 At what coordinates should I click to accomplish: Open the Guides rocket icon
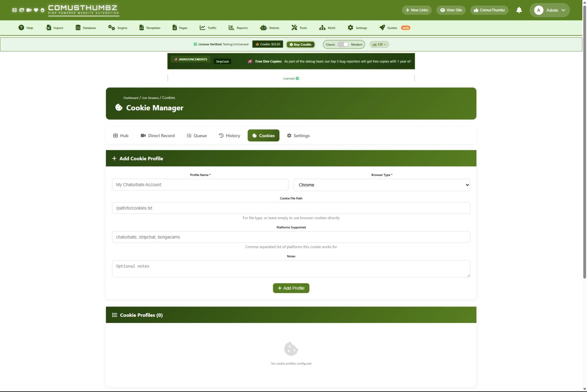coord(382,28)
